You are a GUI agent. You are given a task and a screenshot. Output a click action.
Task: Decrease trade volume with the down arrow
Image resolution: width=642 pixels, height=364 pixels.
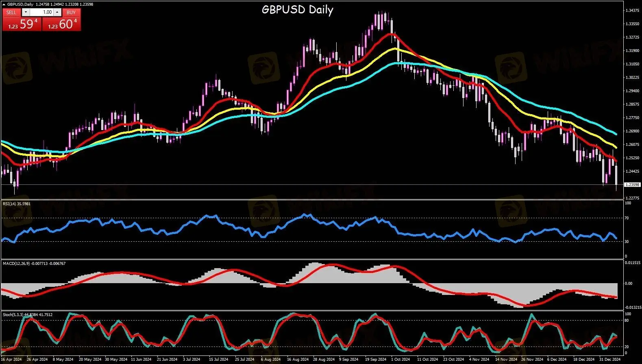coord(26,12)
